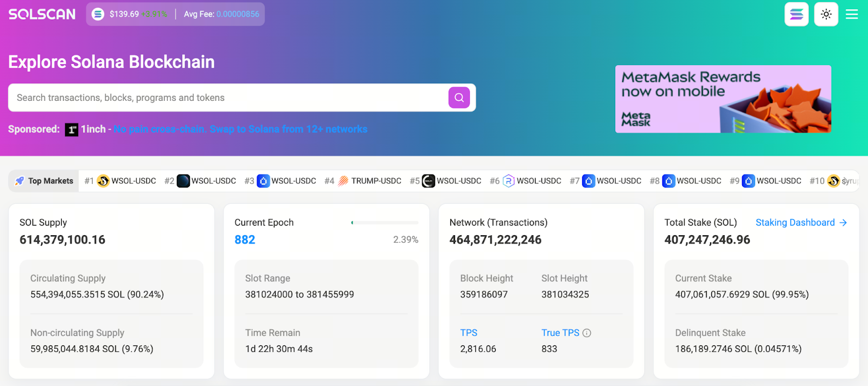Click the epoch progress 2.39% text

point(406,240)
